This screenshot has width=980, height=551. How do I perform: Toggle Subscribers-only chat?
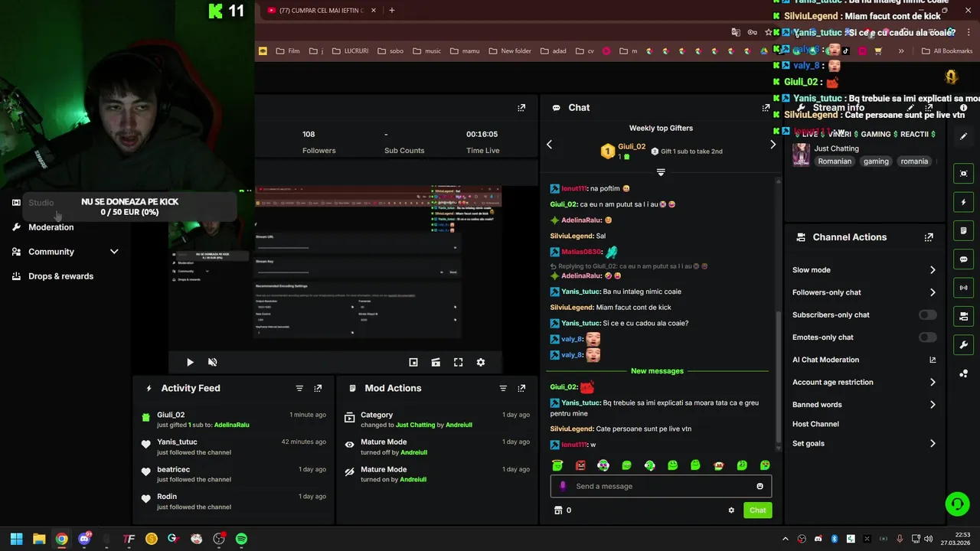[x=927, y=315]
